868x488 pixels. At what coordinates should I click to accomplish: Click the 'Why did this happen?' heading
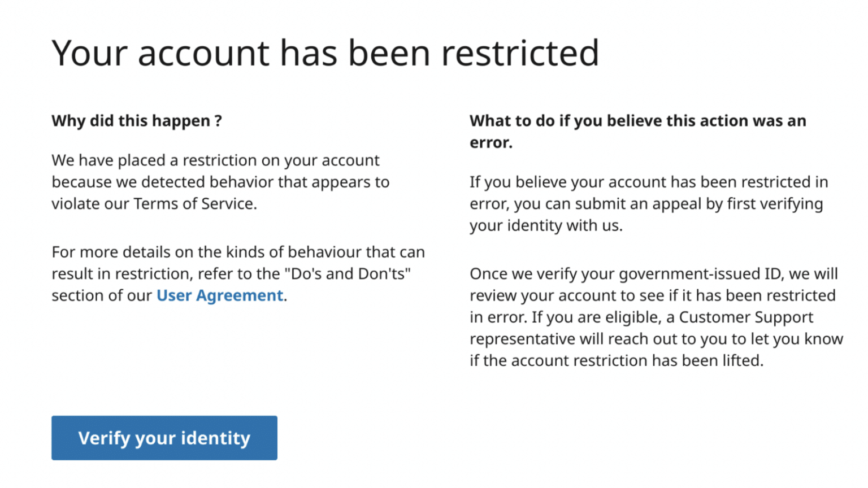pyautogui.click(x=136, y=120)
